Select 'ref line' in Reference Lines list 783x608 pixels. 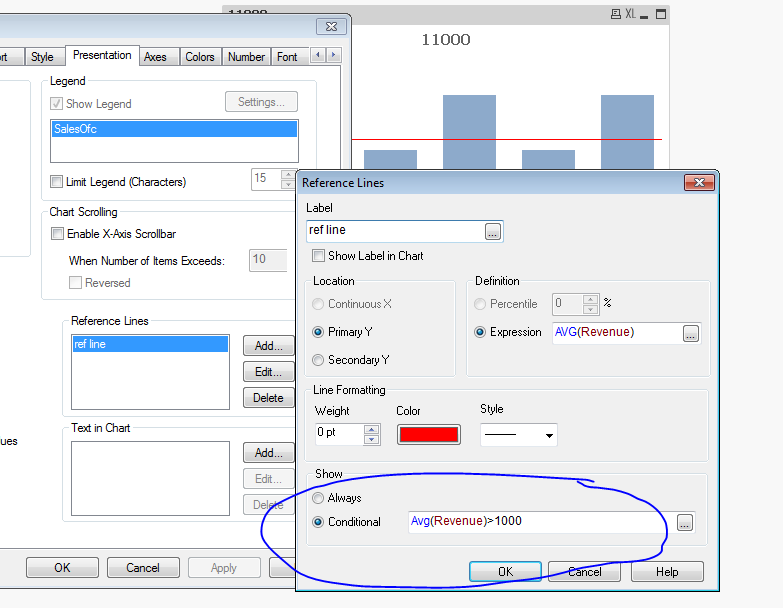[x=150, y=344]
